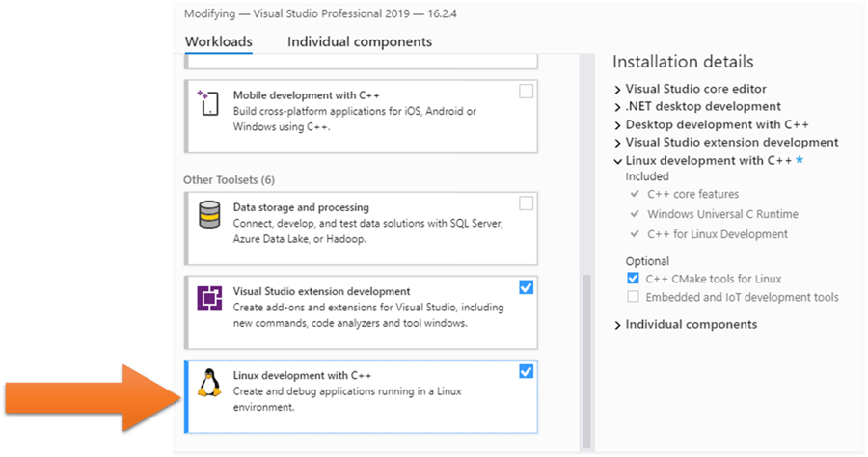Enable the Data storage and processing workload checkbox
This screenshot has height=457, width=868.
[526, 203]
